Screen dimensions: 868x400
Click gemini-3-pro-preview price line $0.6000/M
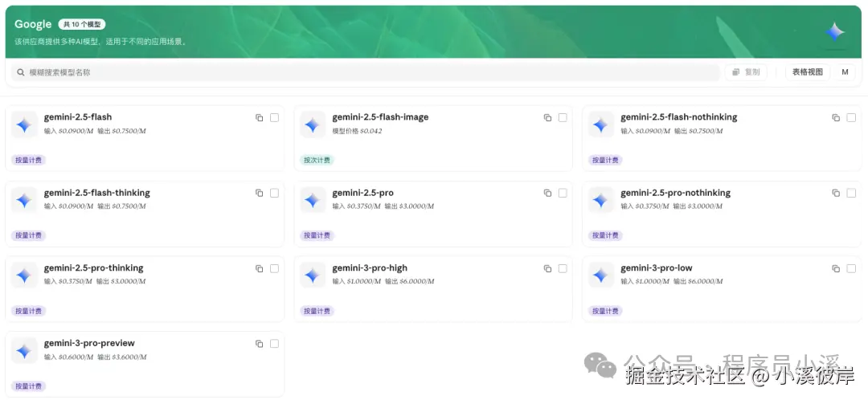click(95, 357)
